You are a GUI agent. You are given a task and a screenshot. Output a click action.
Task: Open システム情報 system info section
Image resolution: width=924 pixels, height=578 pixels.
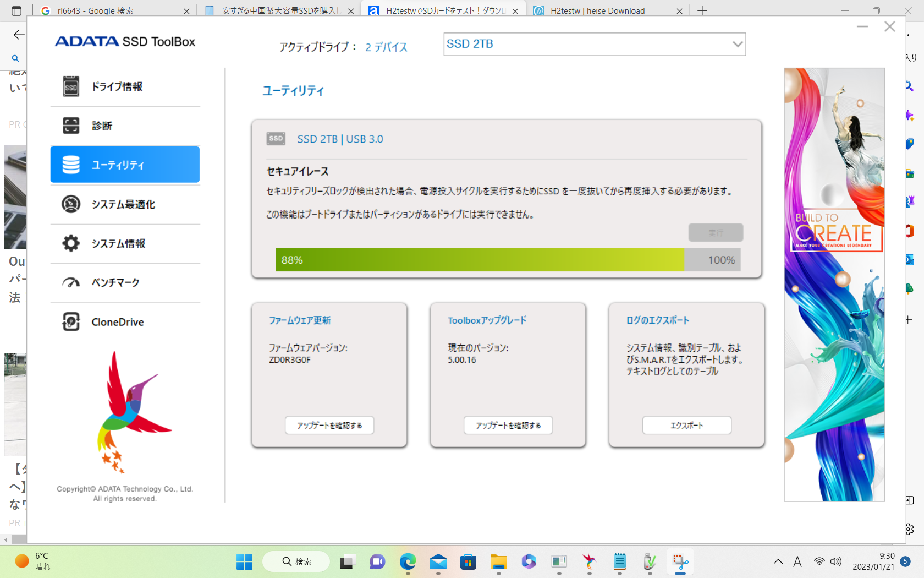(125, 243)
